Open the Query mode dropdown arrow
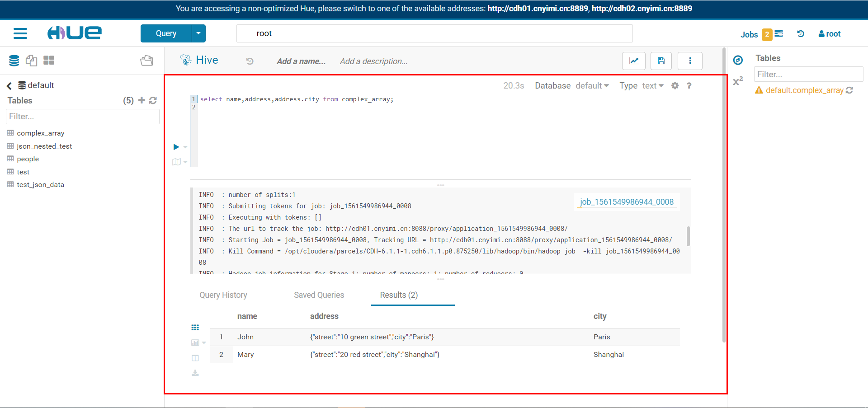Image resolution: width=868 pixels, height=408 pixels. coord(198,33)
